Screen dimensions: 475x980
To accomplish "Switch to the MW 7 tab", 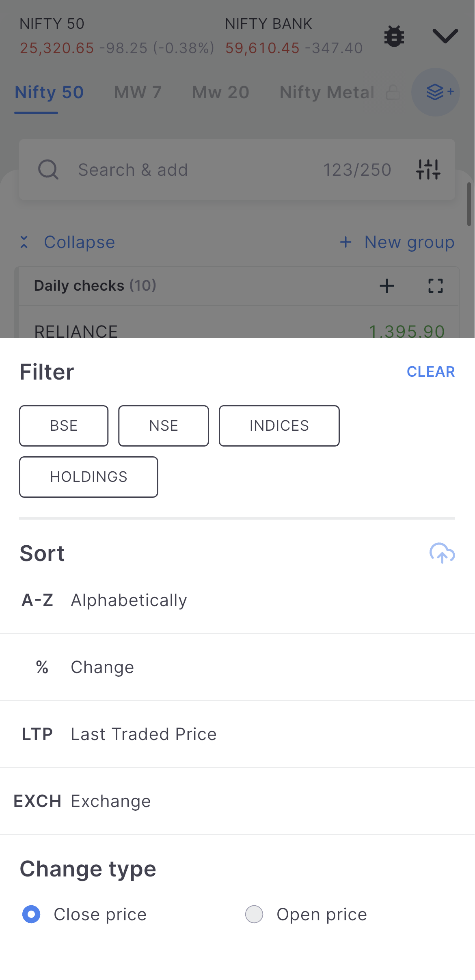I will 138,93.
